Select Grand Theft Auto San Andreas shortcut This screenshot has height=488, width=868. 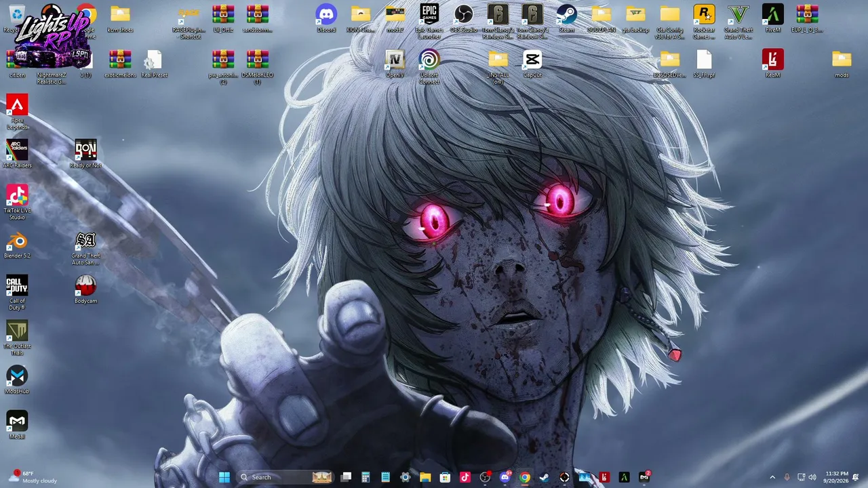(85, 247)
